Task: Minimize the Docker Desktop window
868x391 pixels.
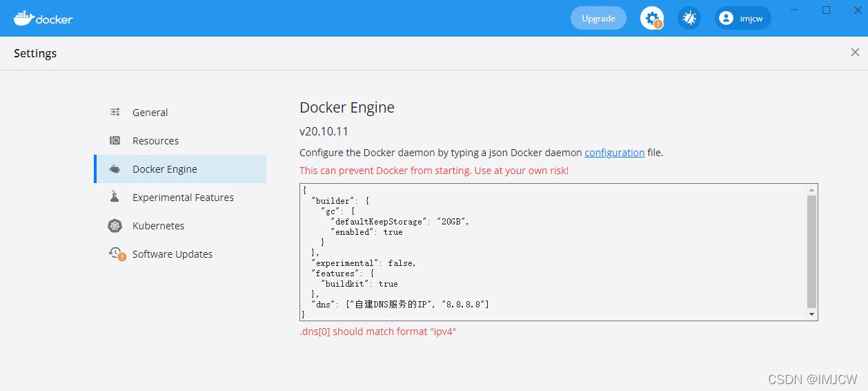Action: point(796,10)
